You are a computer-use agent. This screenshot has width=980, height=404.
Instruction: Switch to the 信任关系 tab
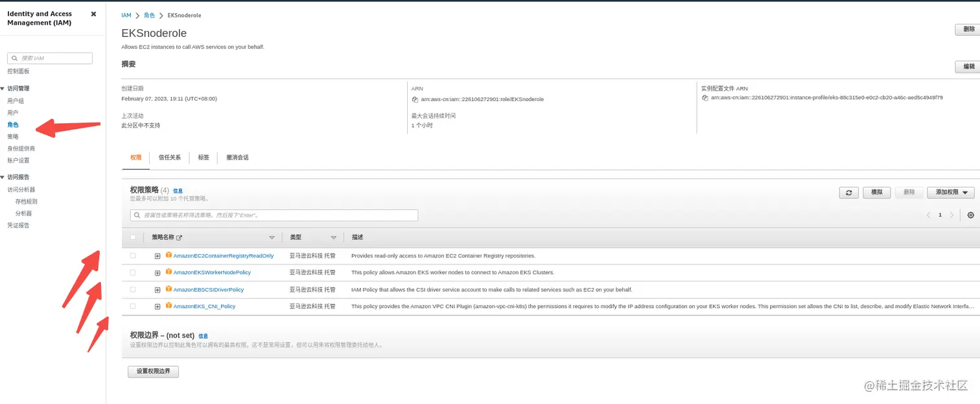(x=170, y=158)
